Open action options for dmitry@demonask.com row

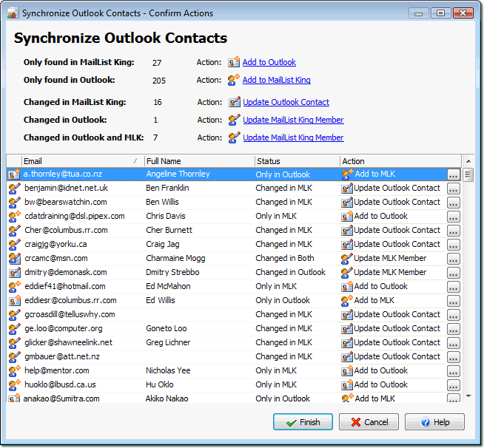coord(453,273)
